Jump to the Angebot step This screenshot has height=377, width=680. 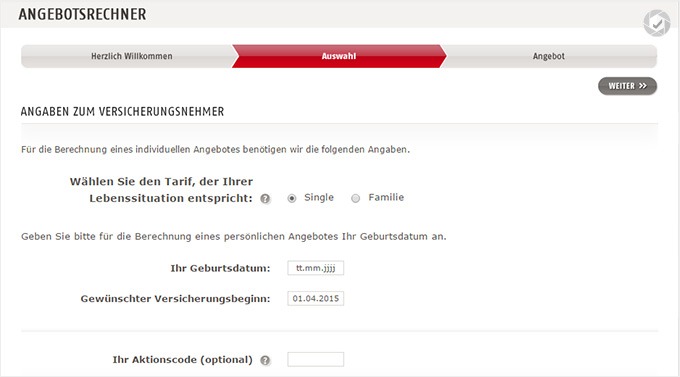pos(549,56)
